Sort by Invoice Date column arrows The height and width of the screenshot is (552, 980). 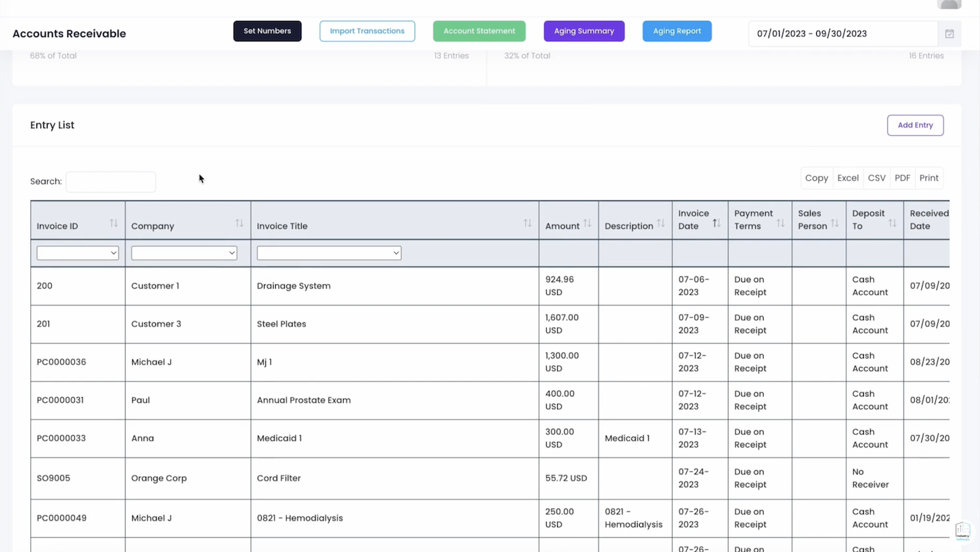click(x=716, y=223)
